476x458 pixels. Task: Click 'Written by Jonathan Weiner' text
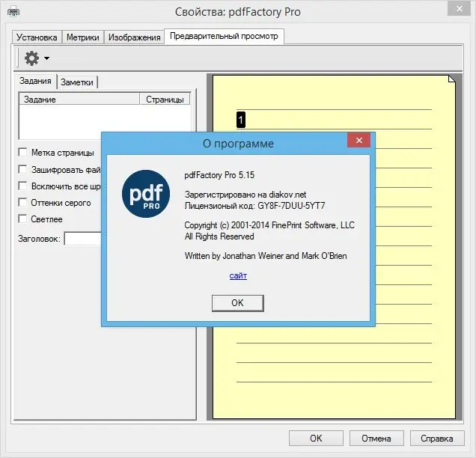[234, 256]
